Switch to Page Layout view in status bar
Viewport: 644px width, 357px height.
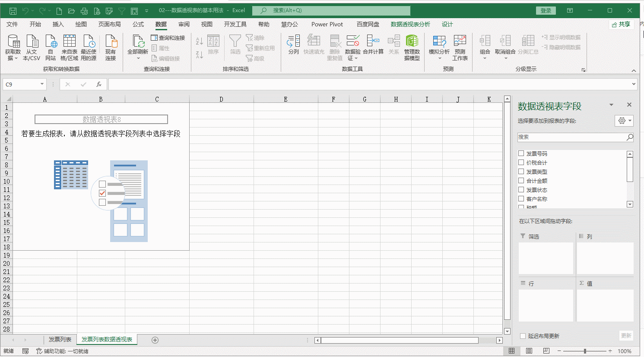pos(529,351)
